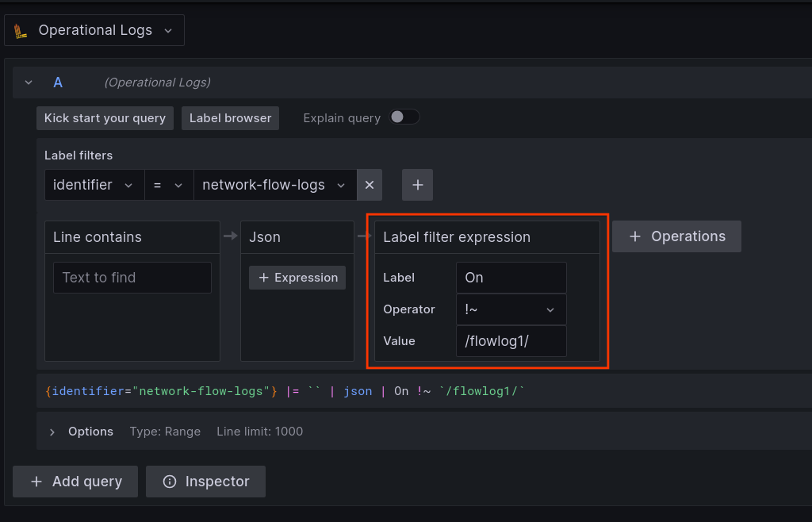
Task: Add another label filter with the plus icon
Action: coord(417,184)
